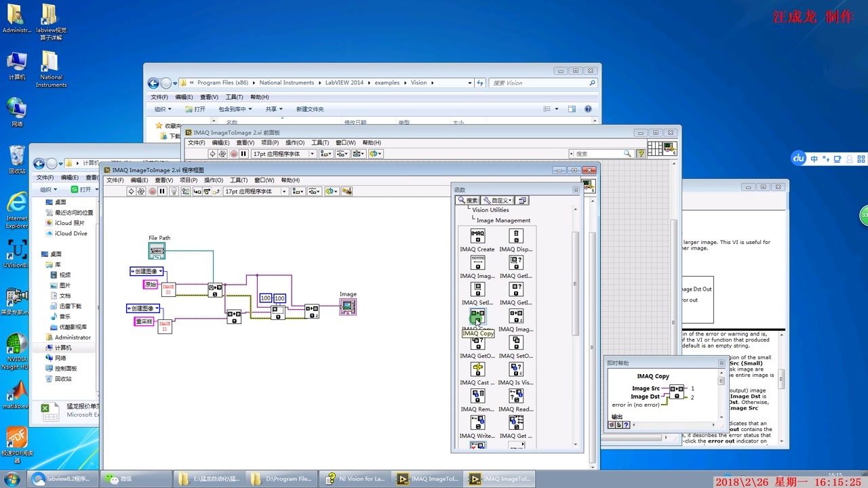Viewport: 868px width, 488px height.
Task: Open 项目(P) menu in block diagram
Action: [x=189, y=180]
